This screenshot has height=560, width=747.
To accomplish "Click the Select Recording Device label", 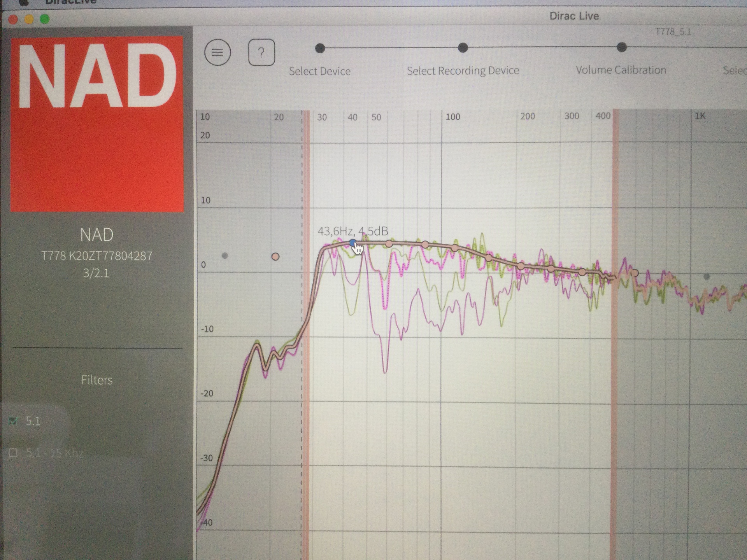I will pyautogui.click(x=463, y=71).
